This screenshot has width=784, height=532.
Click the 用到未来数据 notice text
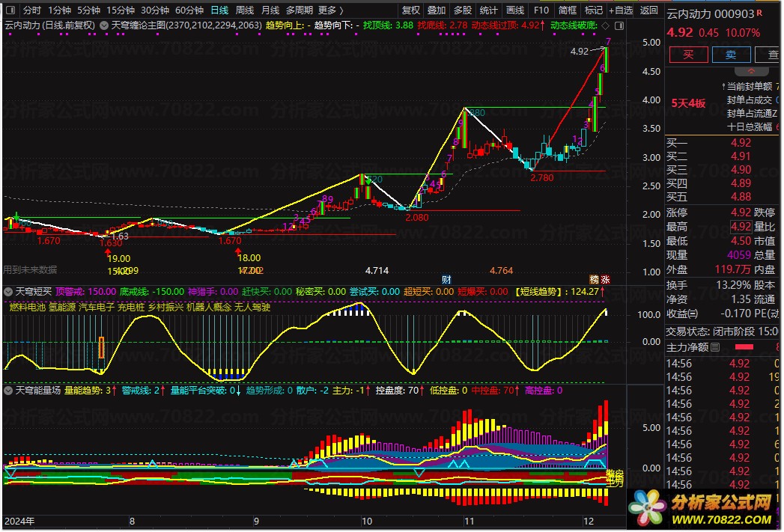[30, 269]
